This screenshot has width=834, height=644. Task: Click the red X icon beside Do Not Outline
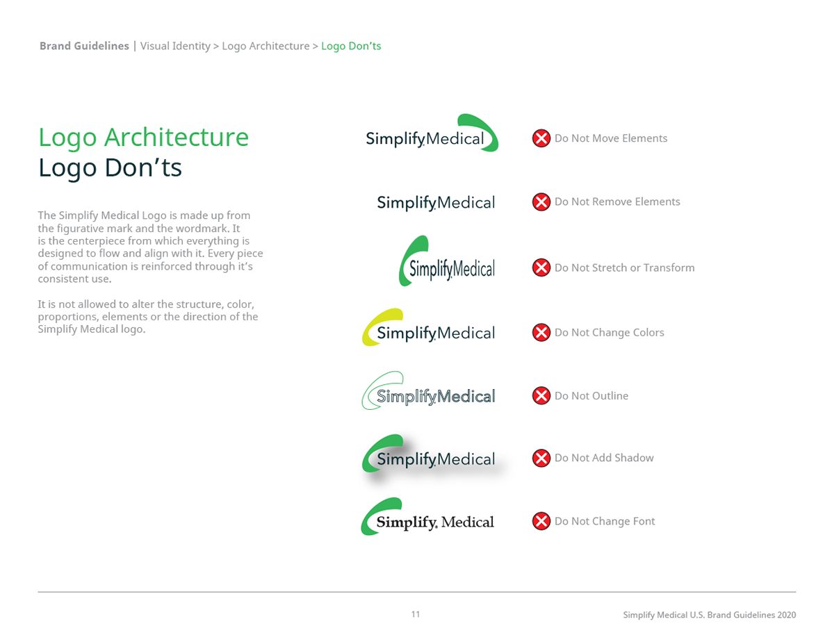[541, 395]
